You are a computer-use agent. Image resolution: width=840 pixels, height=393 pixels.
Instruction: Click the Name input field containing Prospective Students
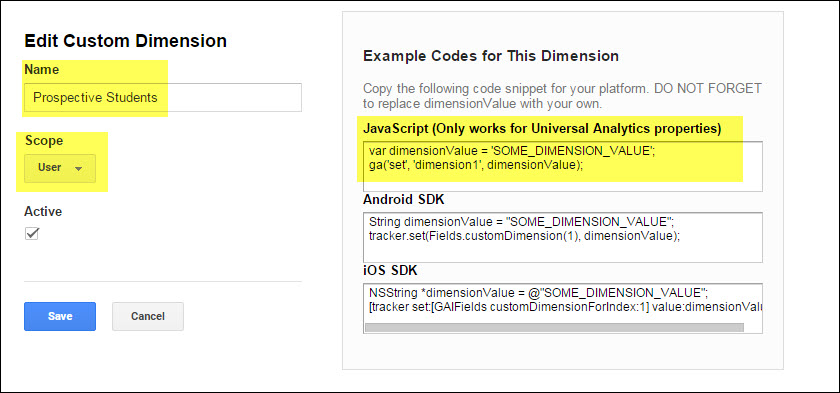click(x=163, y=97)
